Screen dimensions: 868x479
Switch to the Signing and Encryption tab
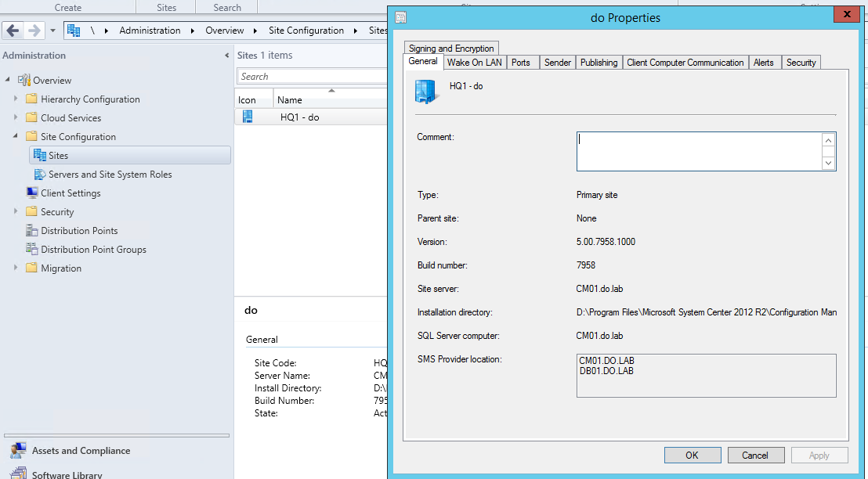click(x=451, y=48)
